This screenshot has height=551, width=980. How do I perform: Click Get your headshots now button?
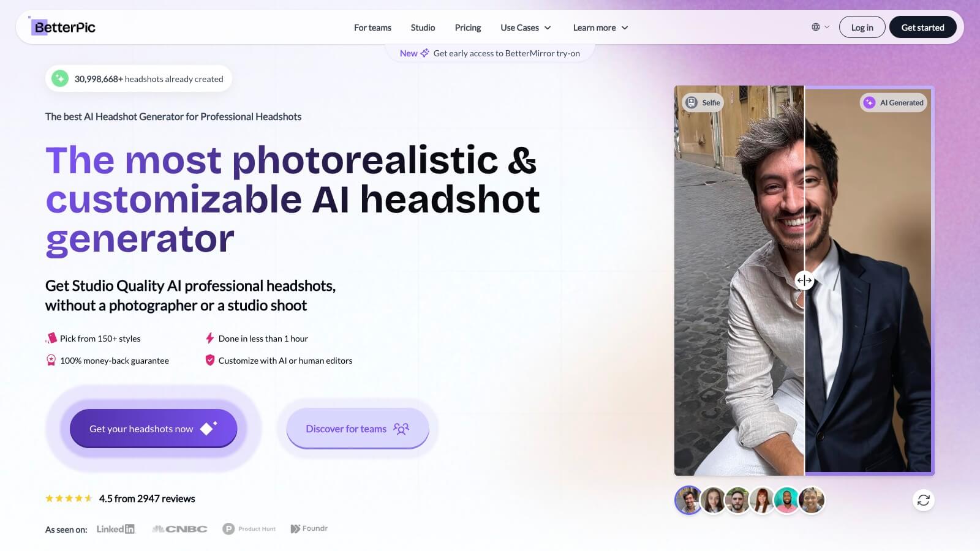point(153,429)
